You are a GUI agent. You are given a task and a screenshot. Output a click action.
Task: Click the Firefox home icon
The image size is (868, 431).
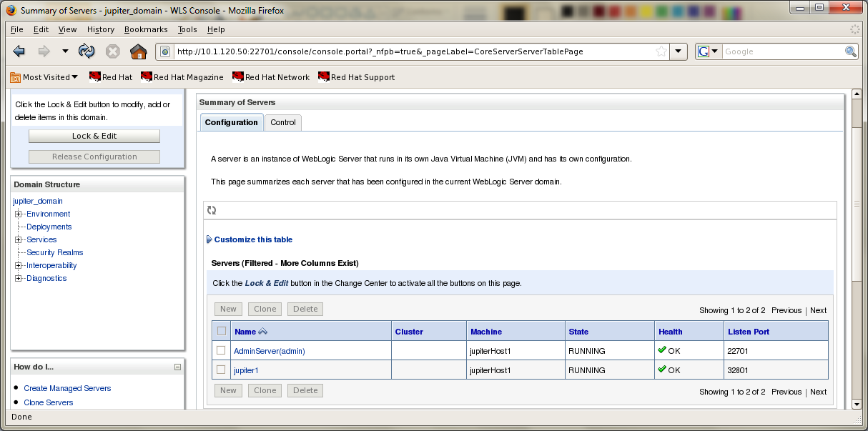pyautogui.click(x=139, y=51)
